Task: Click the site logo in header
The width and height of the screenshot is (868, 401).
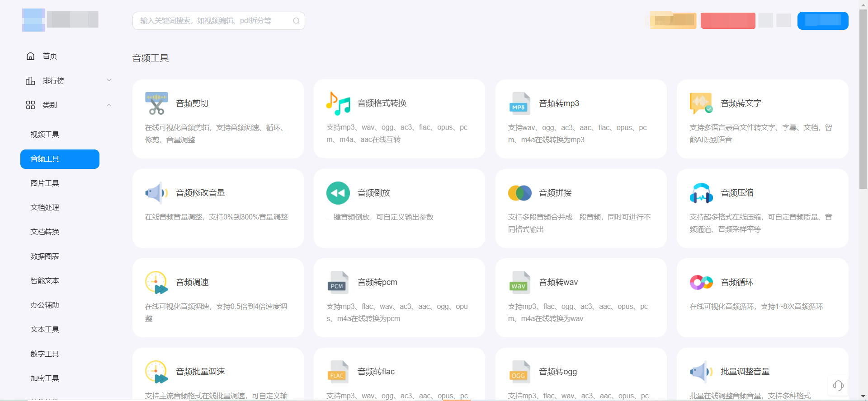Action: (x=60, y=20)
